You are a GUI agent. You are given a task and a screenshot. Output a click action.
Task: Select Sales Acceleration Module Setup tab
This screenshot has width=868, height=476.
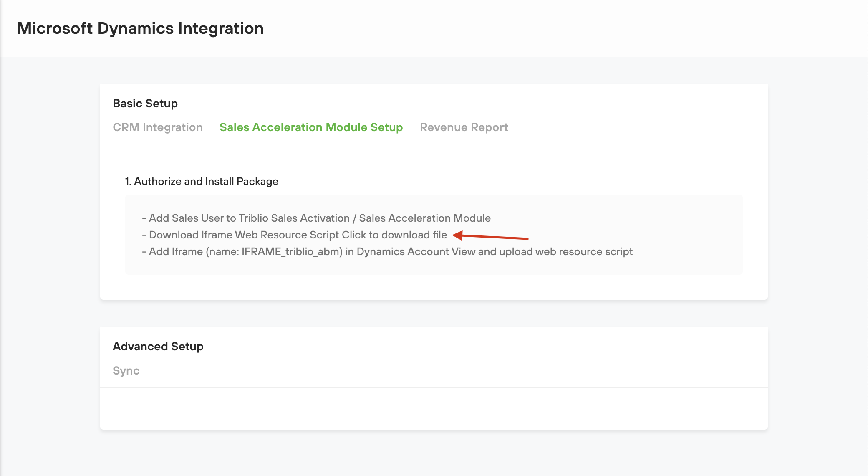[311, 127]
